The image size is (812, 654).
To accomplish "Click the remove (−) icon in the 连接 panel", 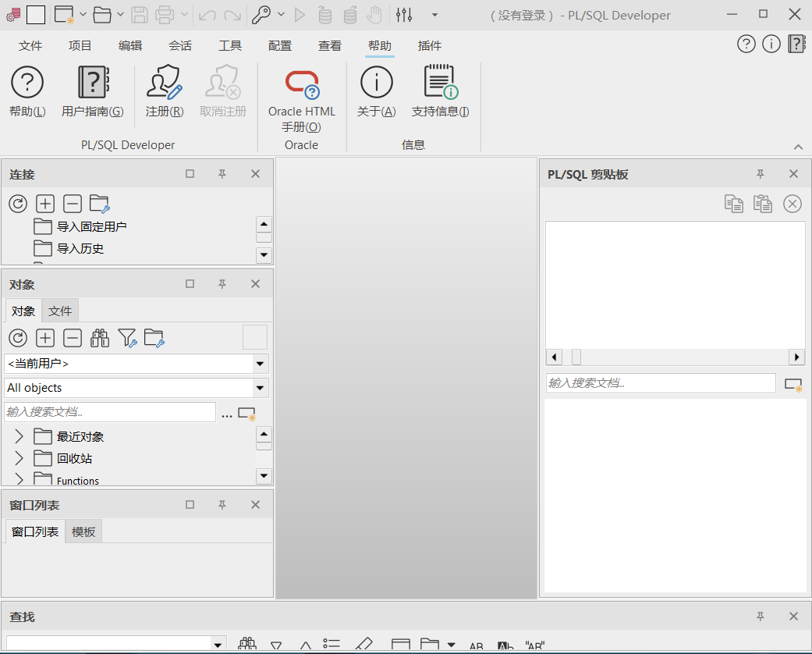I will 73,204.
